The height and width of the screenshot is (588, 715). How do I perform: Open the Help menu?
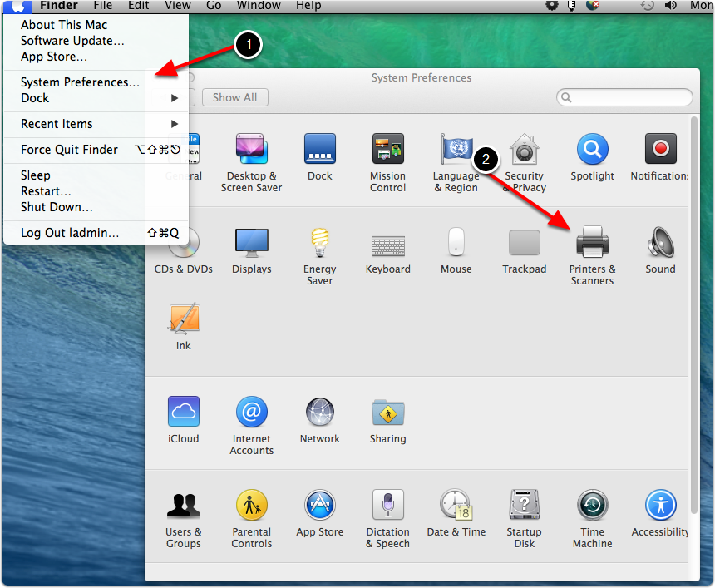[308, 6]
